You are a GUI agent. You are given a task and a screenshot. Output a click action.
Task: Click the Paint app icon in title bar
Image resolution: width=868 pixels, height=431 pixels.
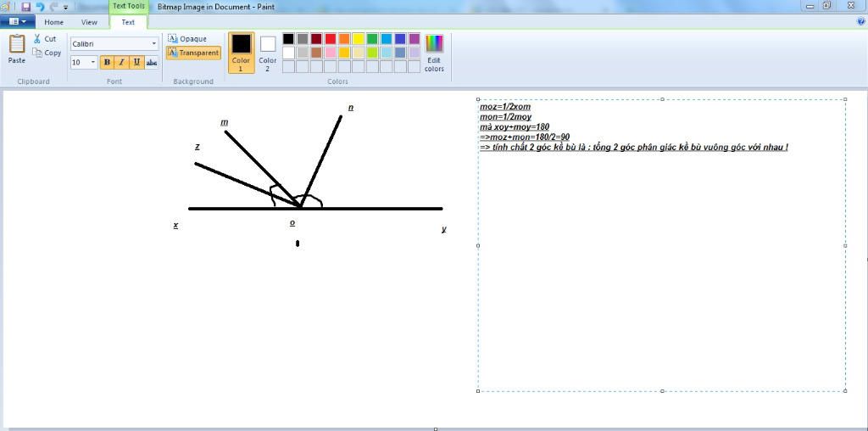(x=5, y=7)
